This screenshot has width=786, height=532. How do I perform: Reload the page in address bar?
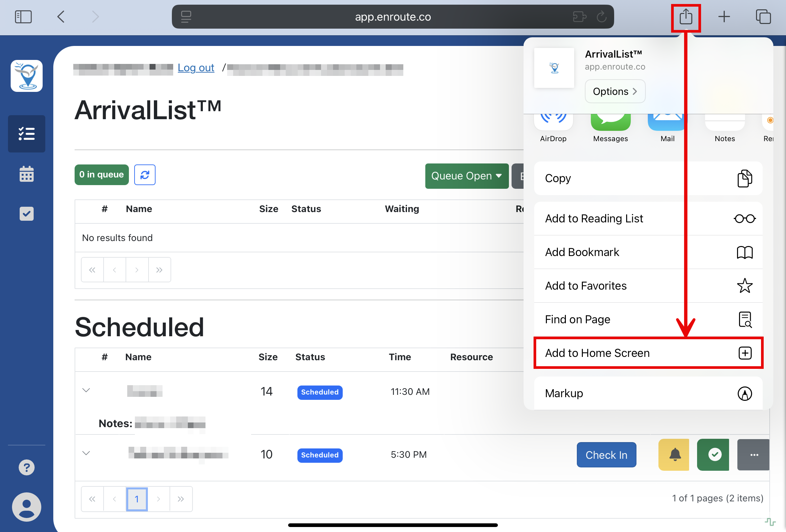pos(601,17)
